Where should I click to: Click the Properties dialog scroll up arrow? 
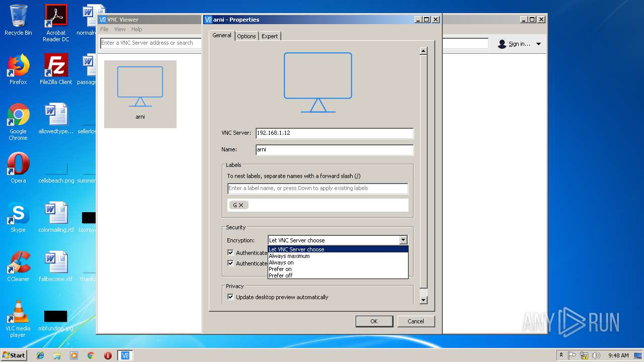pos(423,50)
